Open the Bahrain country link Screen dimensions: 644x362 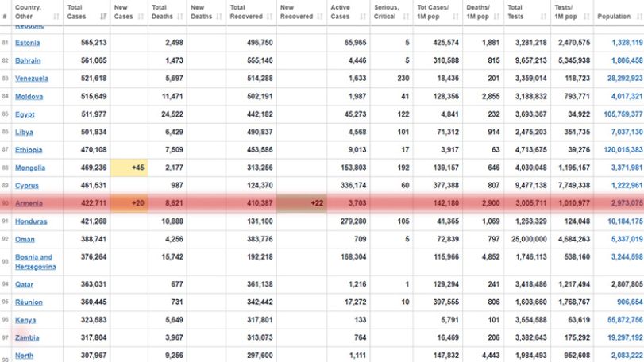point(28,61)
